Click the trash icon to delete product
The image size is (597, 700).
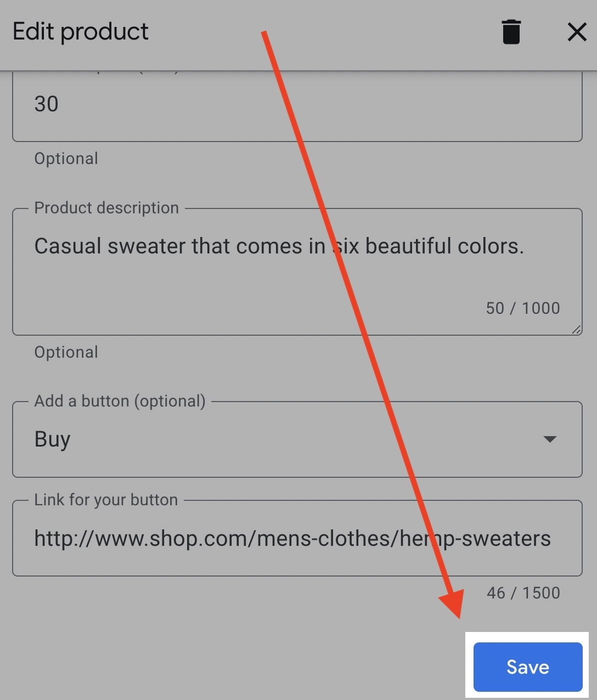tap(511, 32)
